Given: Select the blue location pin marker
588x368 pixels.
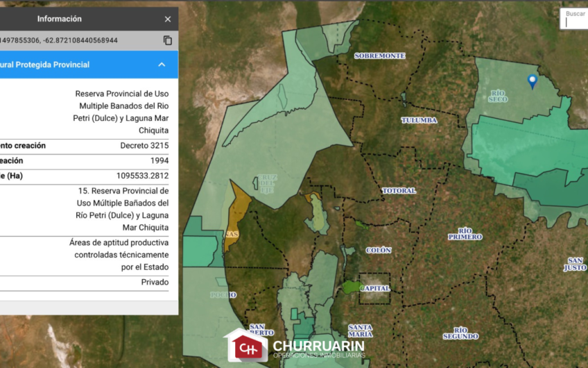Looking at the screenshot, I should [x=532, y=81].
